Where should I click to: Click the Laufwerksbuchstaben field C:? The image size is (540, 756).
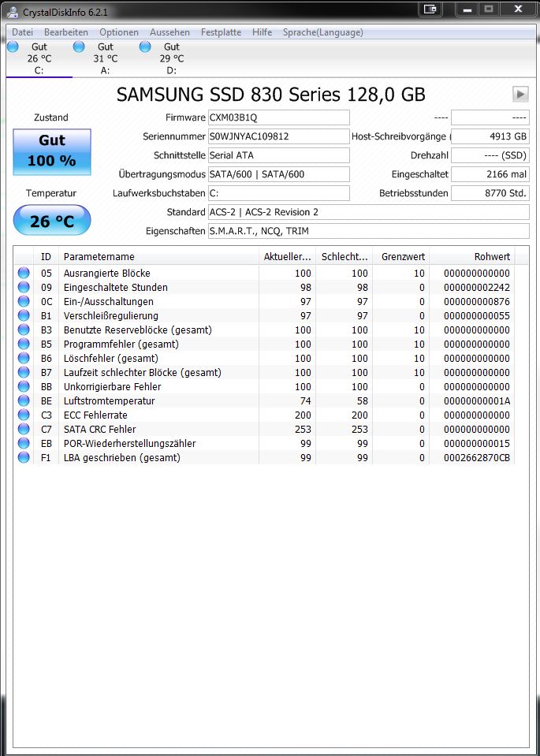(279, 193)
